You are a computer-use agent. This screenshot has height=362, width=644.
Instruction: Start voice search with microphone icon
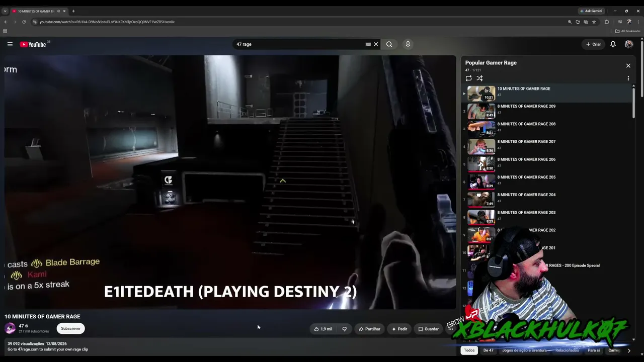(x=408, y=44)
